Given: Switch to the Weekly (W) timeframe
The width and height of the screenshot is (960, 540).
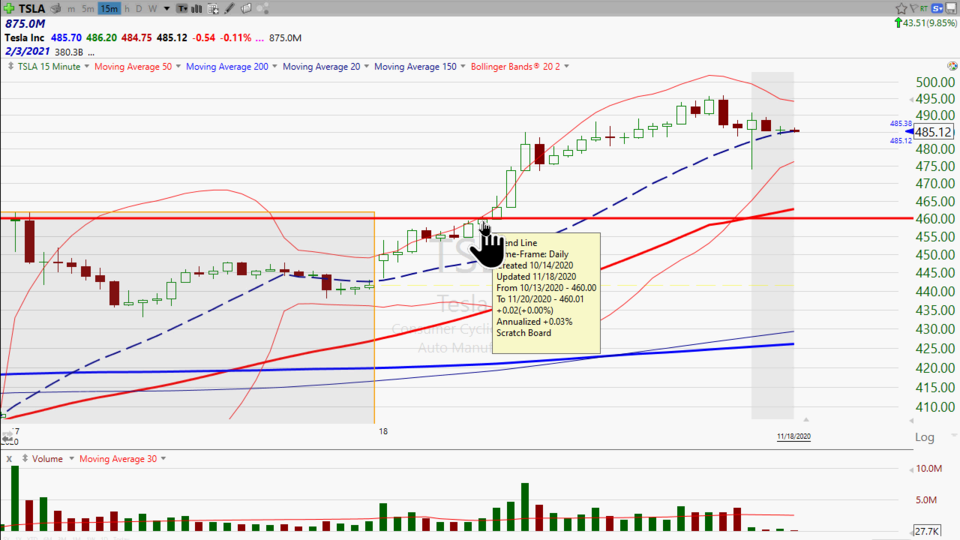Looking at the screenshot, I should (x=152, y=9).
